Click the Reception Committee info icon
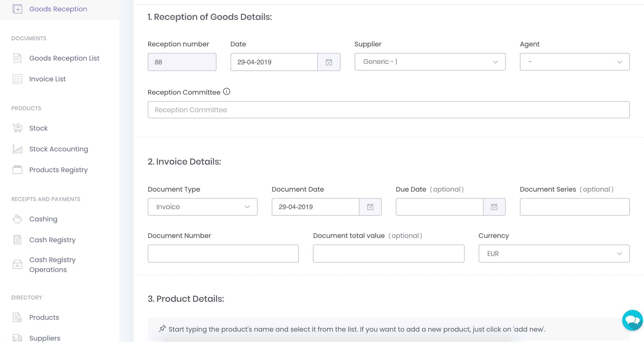Image resolution: width=644 pixels, height=342 pixels. tap(227, 92)
